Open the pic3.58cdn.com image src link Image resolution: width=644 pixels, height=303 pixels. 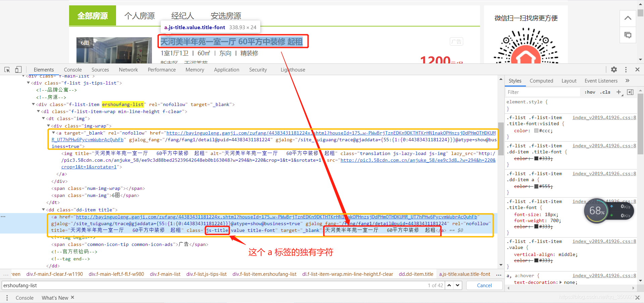point(418,160)
